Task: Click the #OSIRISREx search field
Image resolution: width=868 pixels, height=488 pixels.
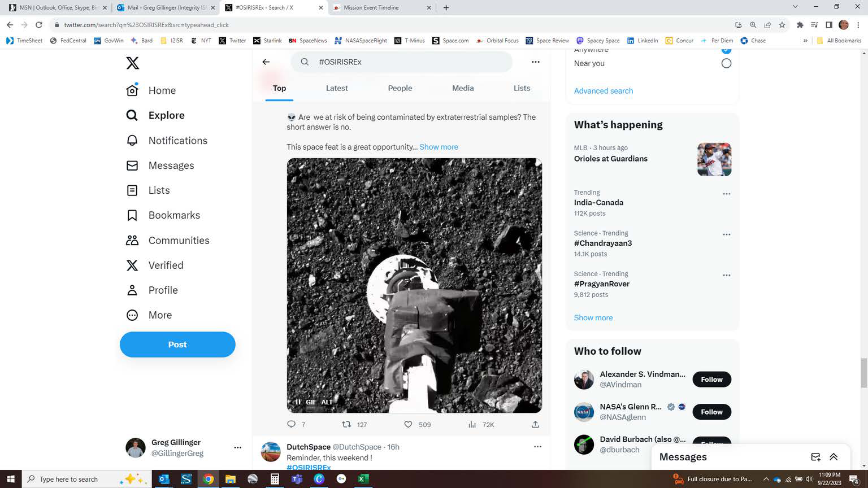Action: [402, 62]
